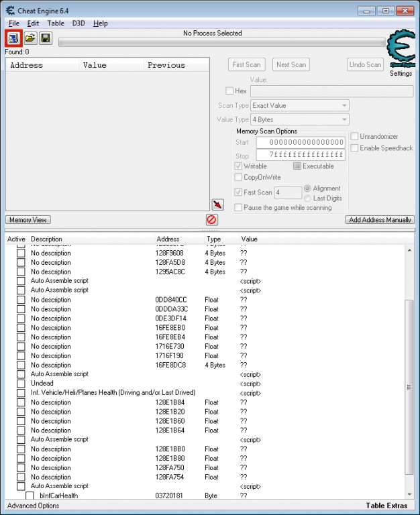This screenshot has height=515, width=420.
Task: Click the address list scrollbar thumb
Action: 409,387
